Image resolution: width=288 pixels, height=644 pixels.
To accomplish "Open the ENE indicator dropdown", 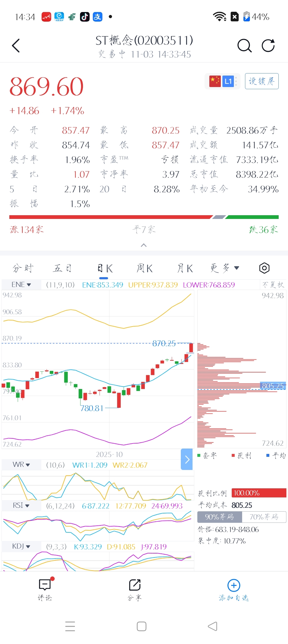I will pos(21,285).
